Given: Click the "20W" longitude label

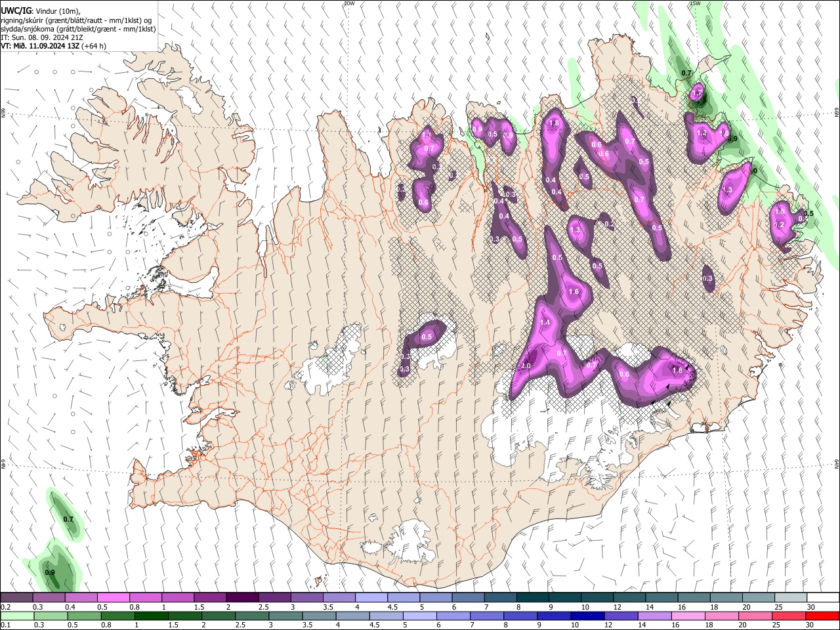Looking at the screenshot, I should (349, 3).
